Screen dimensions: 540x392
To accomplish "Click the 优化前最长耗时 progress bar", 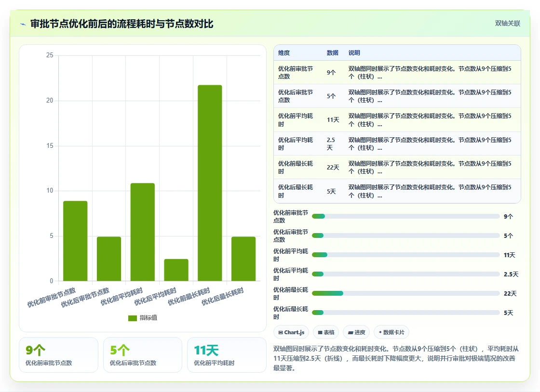I will (405, 293).
